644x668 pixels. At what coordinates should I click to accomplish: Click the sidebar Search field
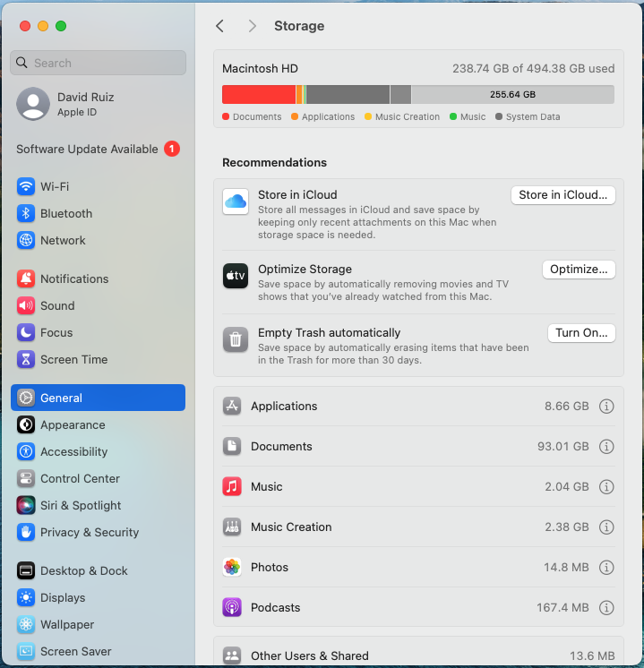coord(99,64)
